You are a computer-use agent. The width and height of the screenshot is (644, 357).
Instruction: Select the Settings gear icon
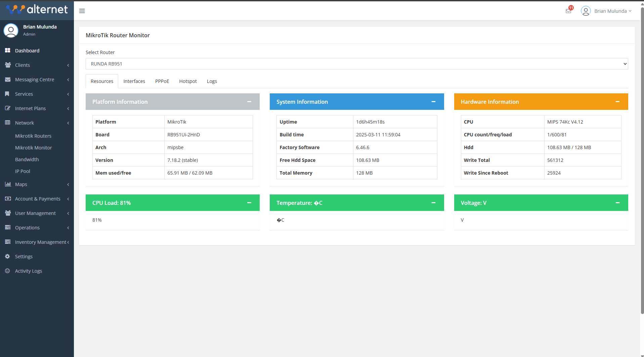(7, 256)
